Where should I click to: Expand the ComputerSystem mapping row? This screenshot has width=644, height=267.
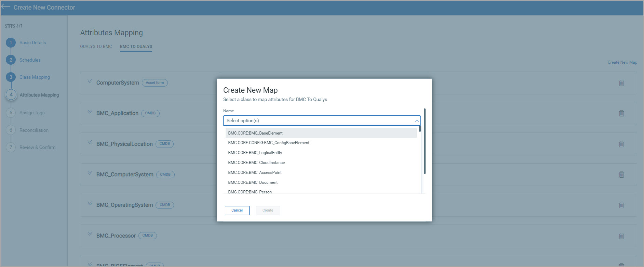click(x=90, y=81)
